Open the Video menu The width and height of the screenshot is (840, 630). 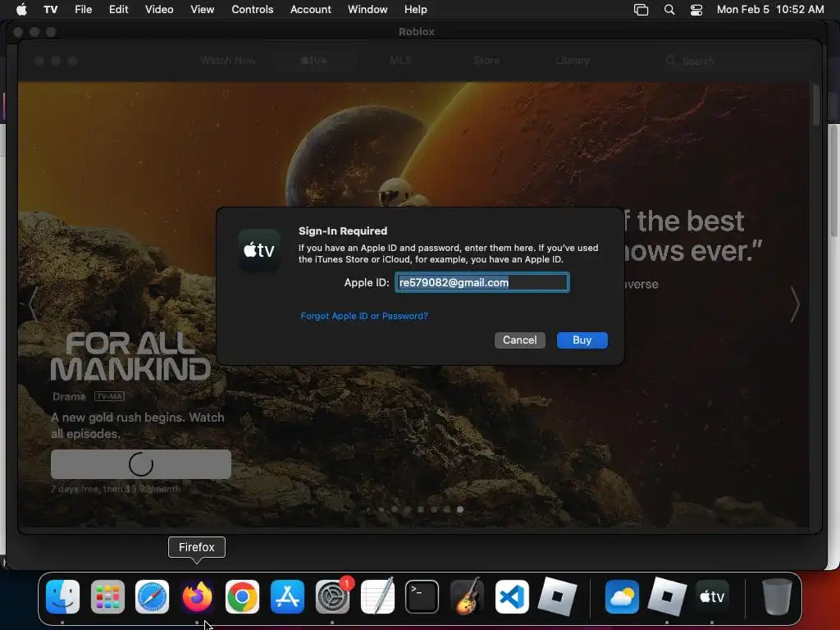tap(159, 10)
